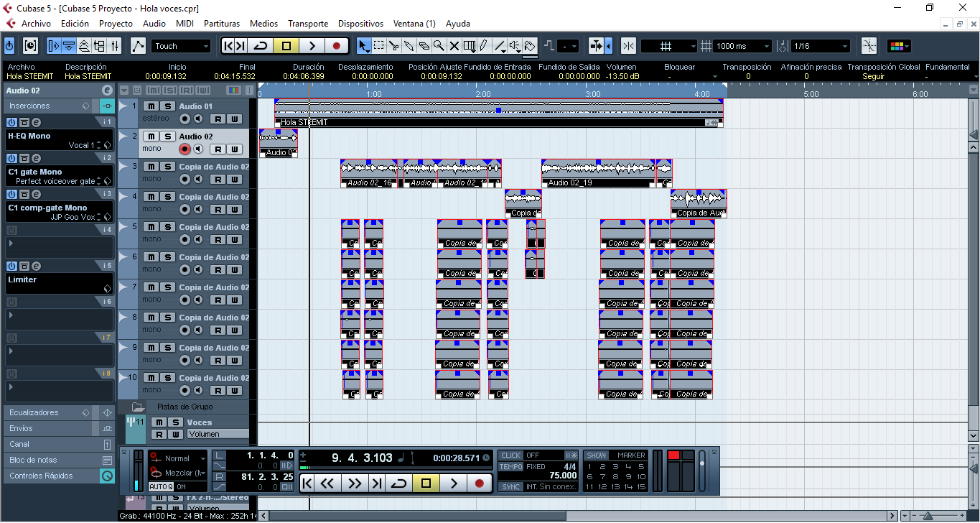Image resolution: width=980 pixels, height=523 pixels.
Task: Toggle AUTO Q on transport panel
Action: coord(161,487)
